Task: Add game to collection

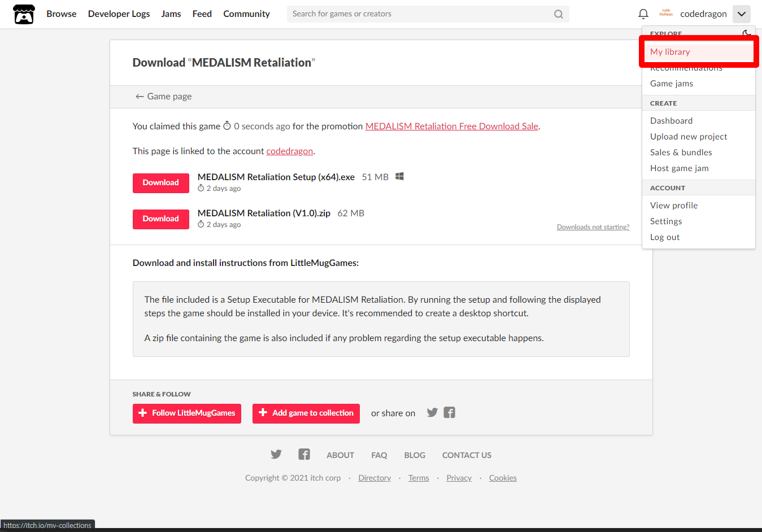Action: [307, 413]
